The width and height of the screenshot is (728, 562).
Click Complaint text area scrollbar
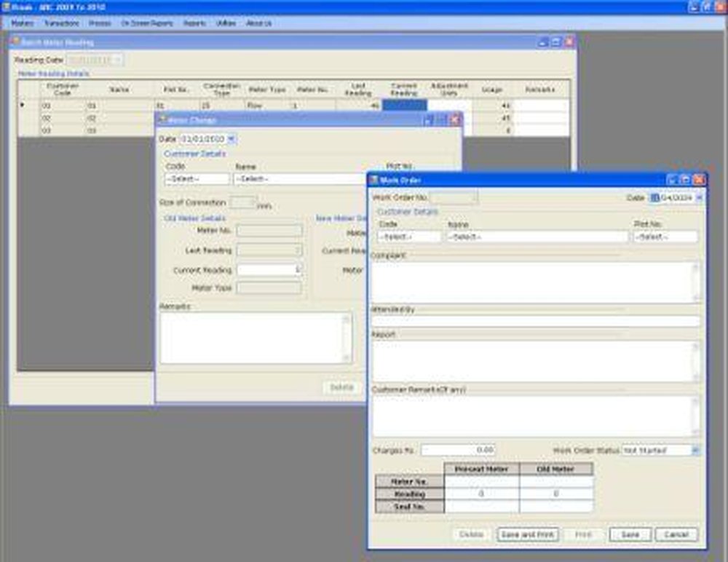click(x=696, y=282)
